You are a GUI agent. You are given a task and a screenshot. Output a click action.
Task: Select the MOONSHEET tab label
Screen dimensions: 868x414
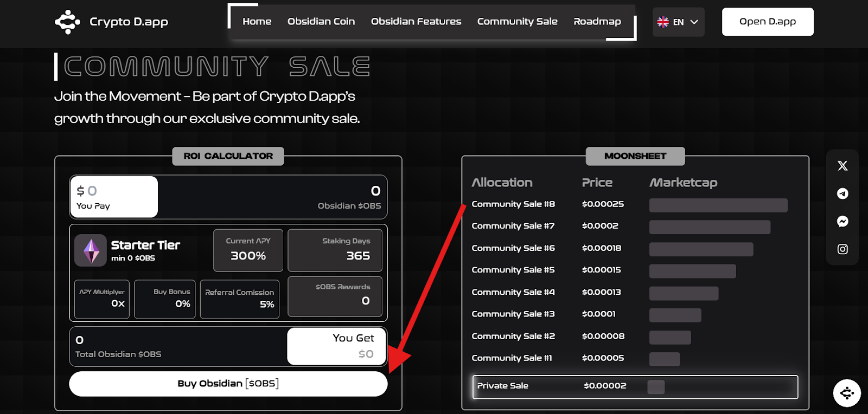[x=635, y=156]
